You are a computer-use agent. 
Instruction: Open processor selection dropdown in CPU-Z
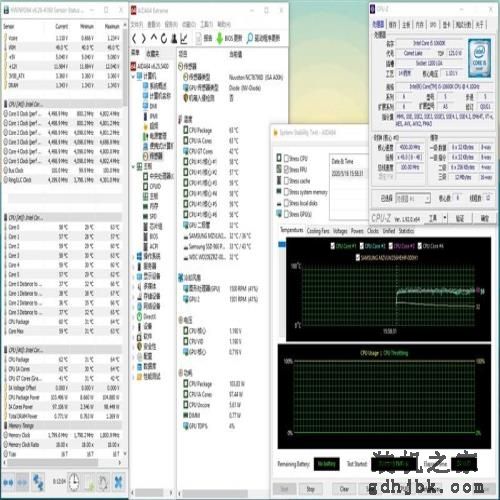click(x=413, y=199)
